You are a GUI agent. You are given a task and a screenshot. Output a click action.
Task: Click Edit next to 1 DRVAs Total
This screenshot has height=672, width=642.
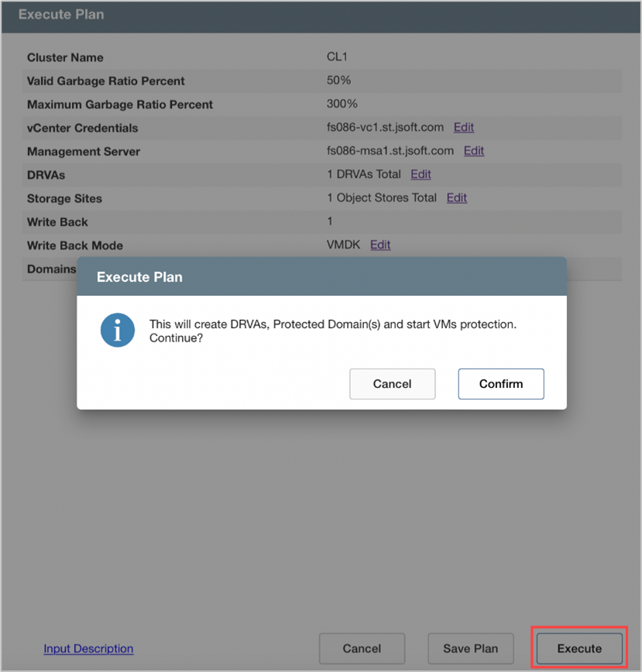(421, 174)
